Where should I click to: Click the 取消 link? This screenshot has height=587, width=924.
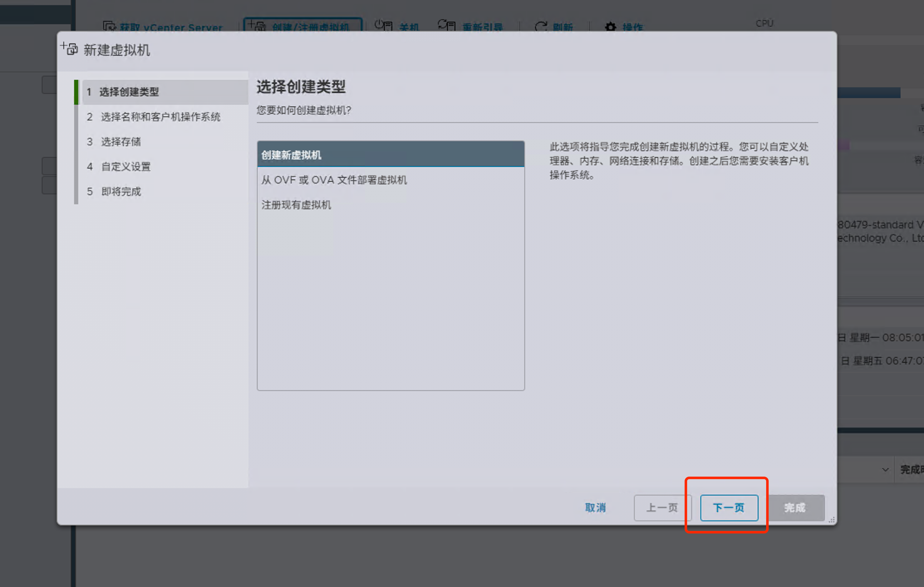coord(595,507)
